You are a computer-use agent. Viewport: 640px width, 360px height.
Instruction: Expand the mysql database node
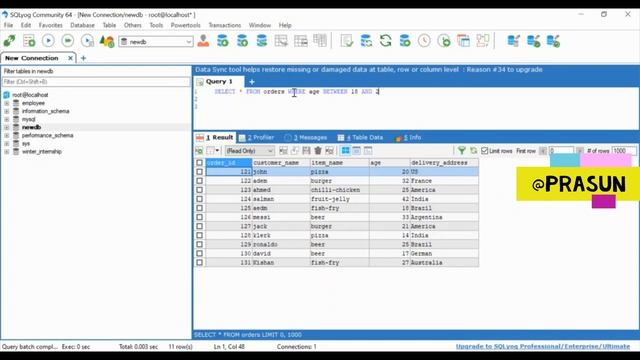pyautogui.click(x=7, y=119)
